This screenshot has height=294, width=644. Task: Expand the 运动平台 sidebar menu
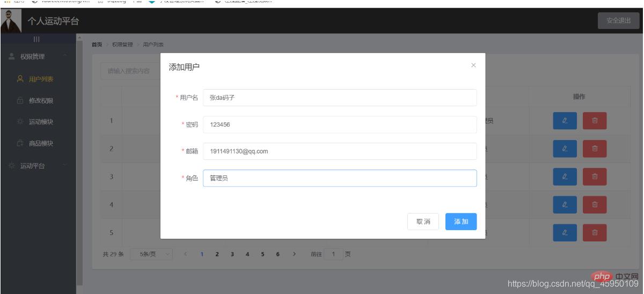(38, 166)
